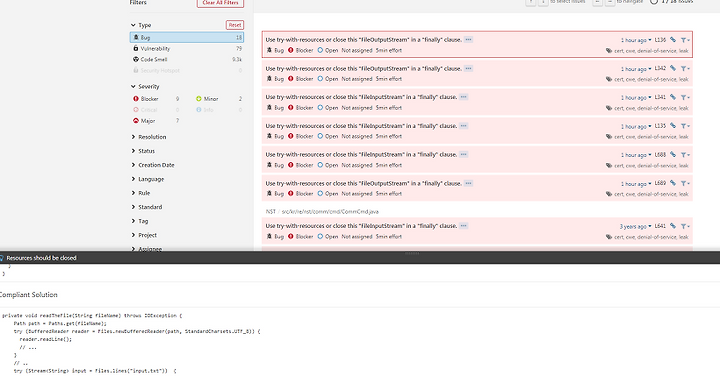Click the tag icon on L341 issue

609,108
